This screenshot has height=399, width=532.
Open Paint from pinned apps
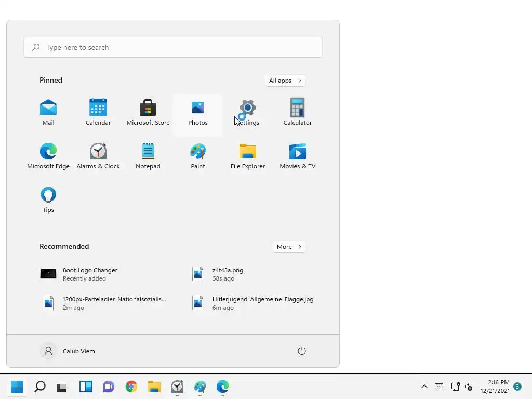198,157
